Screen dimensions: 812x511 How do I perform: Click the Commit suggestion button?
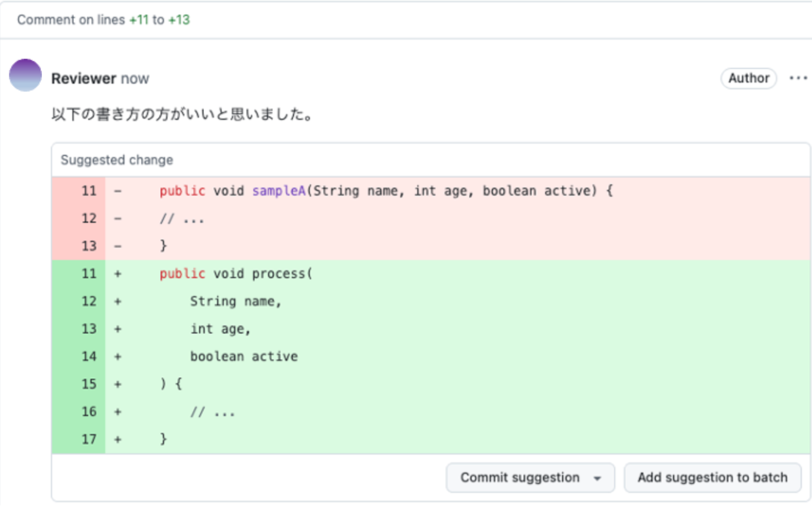point(520,478)
